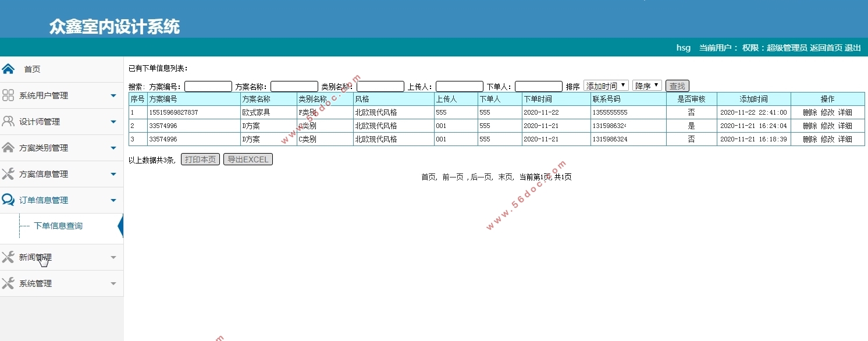Screen dimensions: 868x341
Task: Focus the 方案编号 search field
Action: click(x=208, y=86)
